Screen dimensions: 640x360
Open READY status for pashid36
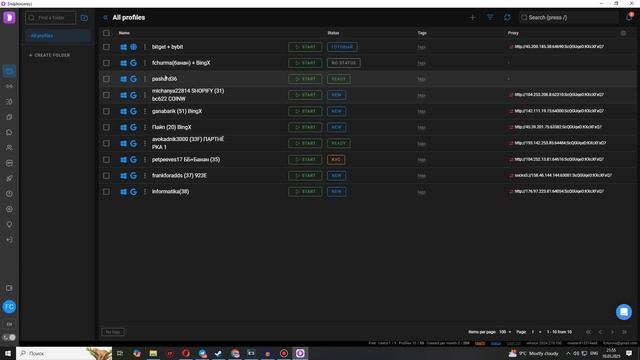[338, 79]
